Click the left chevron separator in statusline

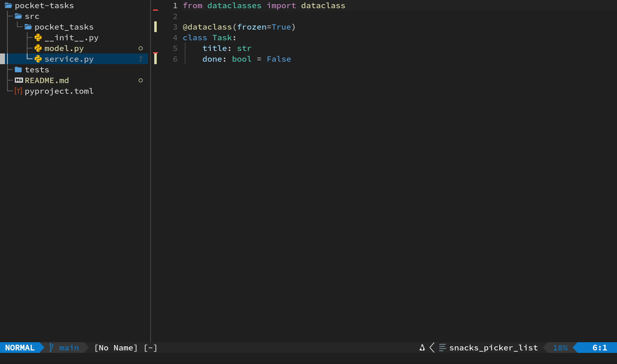pos(432,348)
